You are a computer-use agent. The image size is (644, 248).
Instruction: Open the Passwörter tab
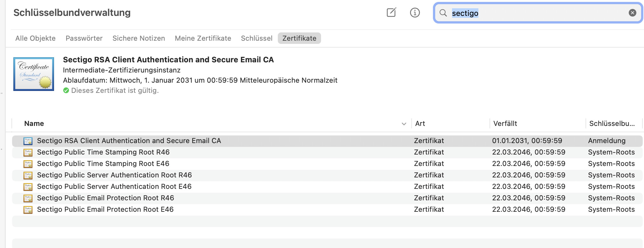[x=84, y=38]
